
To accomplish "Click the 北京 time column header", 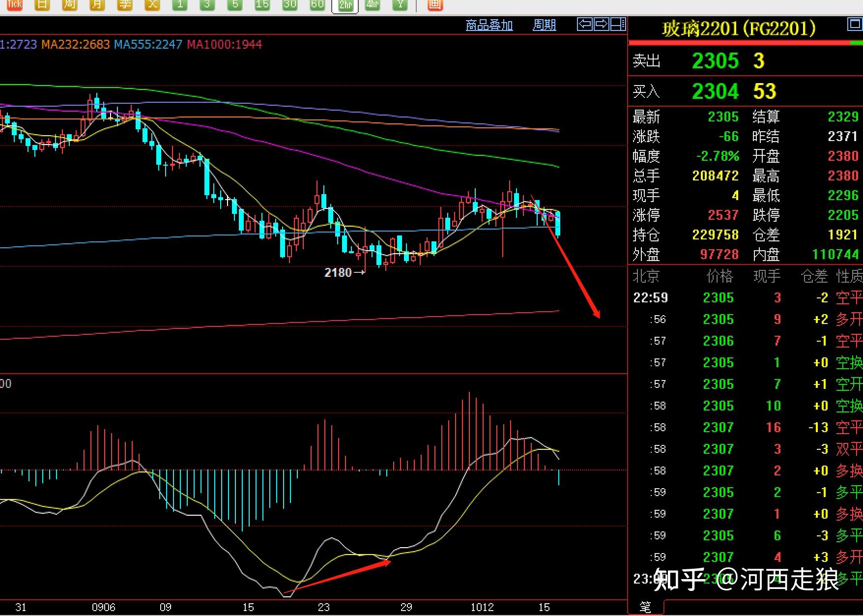I will point(646,276).
